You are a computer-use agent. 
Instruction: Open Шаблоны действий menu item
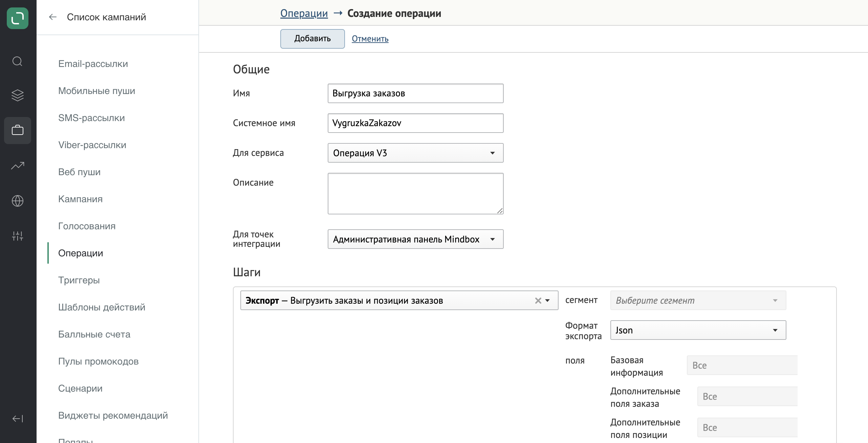tap(102, 307)
